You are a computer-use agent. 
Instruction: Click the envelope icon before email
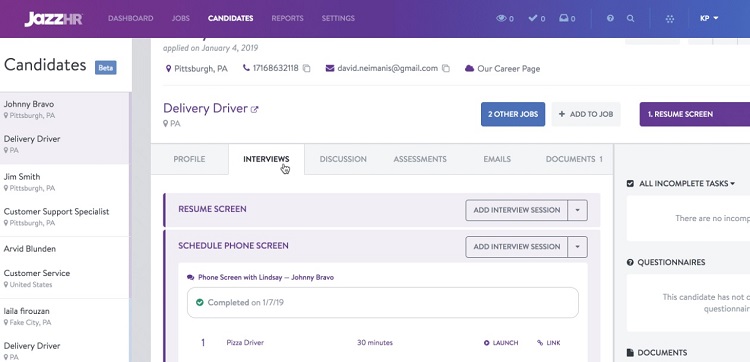coord(330,68)
